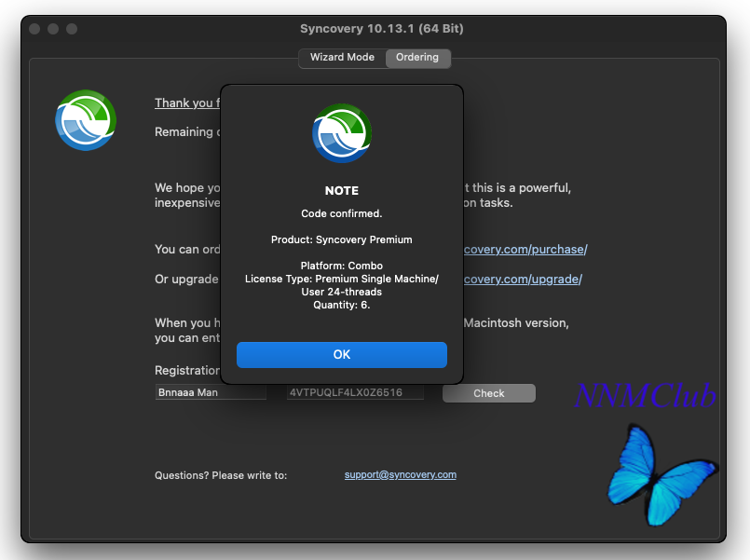Click the NOTE heading in dialog
Image resolution: width=750 pixels, height=560 pixels.
[x=342, y=190]
